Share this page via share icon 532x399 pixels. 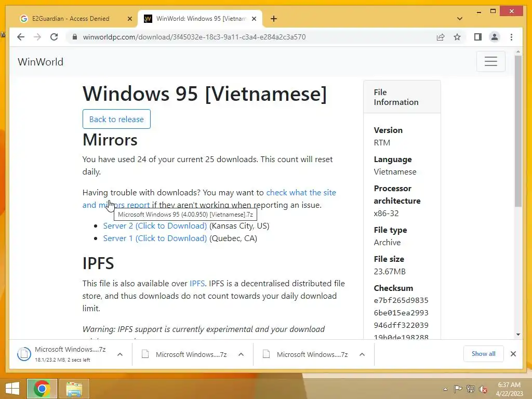pyautogui.click(x=441, y=37)
